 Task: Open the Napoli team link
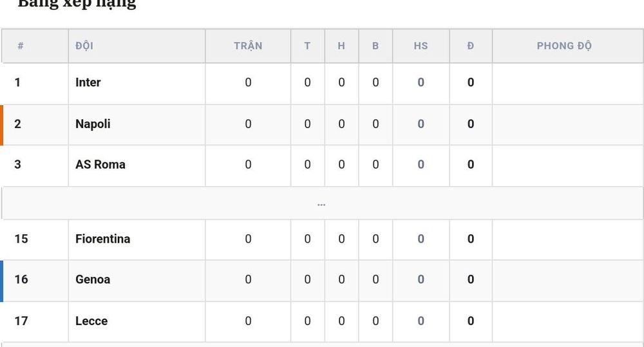pyautogui.click(x=93, y=124)
